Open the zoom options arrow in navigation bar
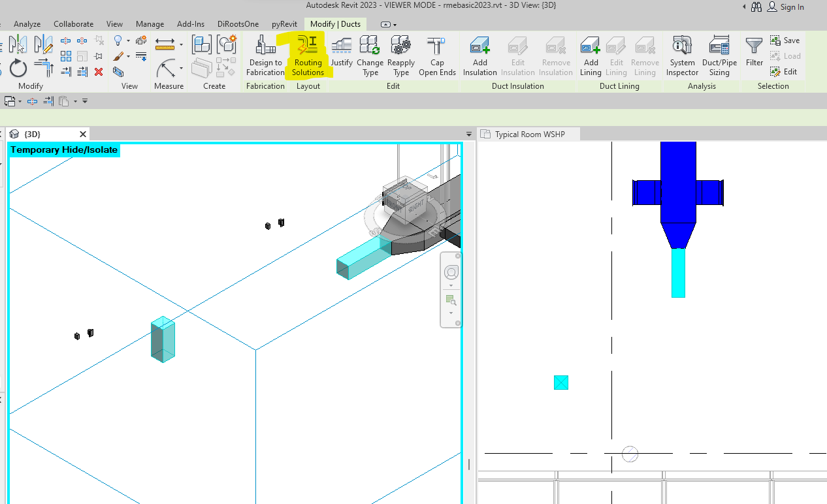Screen dimensions: 827x504 451,312
